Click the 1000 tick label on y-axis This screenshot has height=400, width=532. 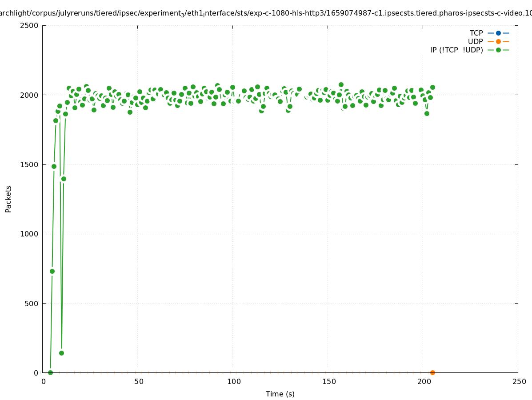click(x=30, y=234)
